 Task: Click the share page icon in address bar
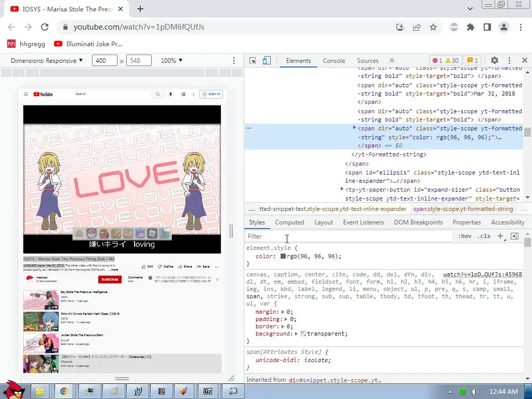(417, 27)
